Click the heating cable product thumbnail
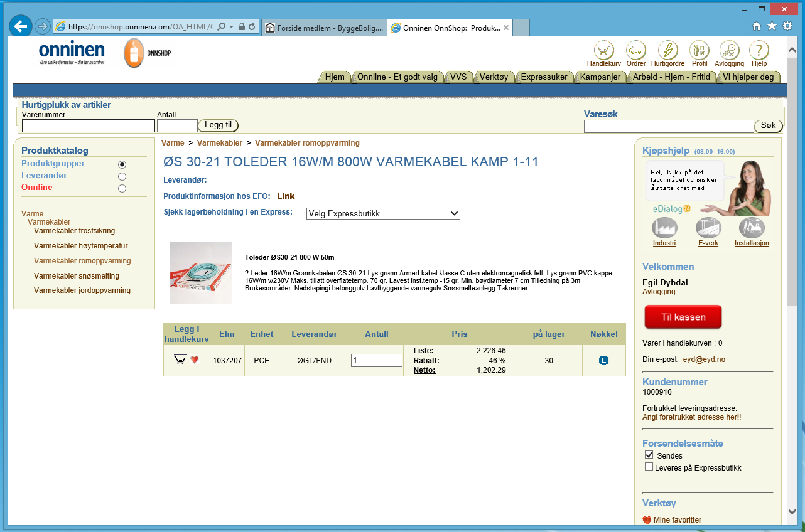Viewport: 805px width, 532px height. pyautogui.click(x=201, y=274)
